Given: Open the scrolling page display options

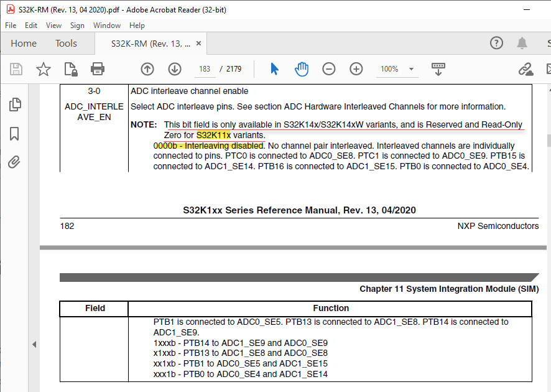Looking at the screenshot, I should tap(438, 69).
